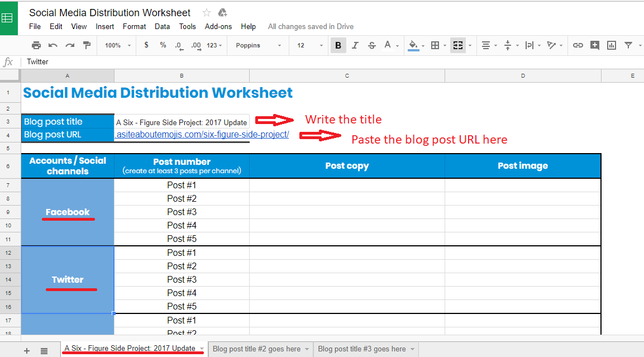The image size is (644, 357).
Task: Switch to 'Blog post title #2 goes here' tab
Action: coord(256,349)
